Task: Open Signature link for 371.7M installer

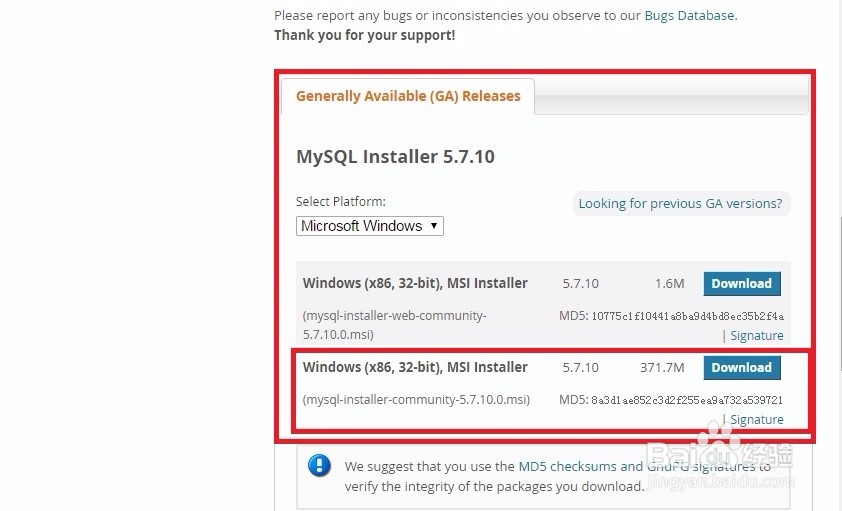Action: (757, 419)
